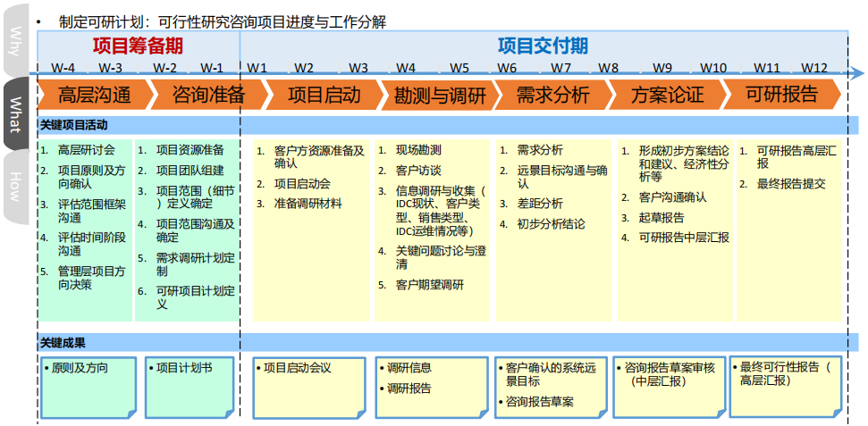Click the W7 timeline marker
Viewport: 868px width, 426px height.
(560, 68)
